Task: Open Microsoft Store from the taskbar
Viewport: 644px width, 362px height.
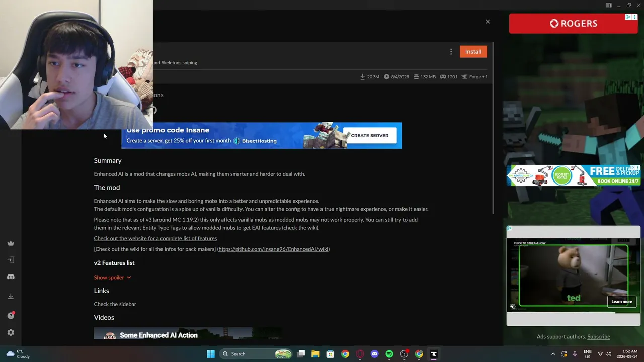Action: click(330, 354)
